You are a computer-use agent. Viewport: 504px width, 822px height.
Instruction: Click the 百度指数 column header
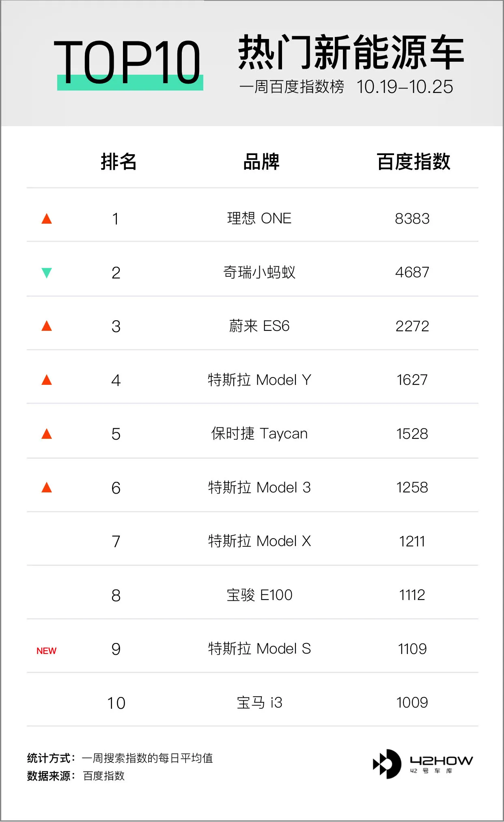coord(414,162)
